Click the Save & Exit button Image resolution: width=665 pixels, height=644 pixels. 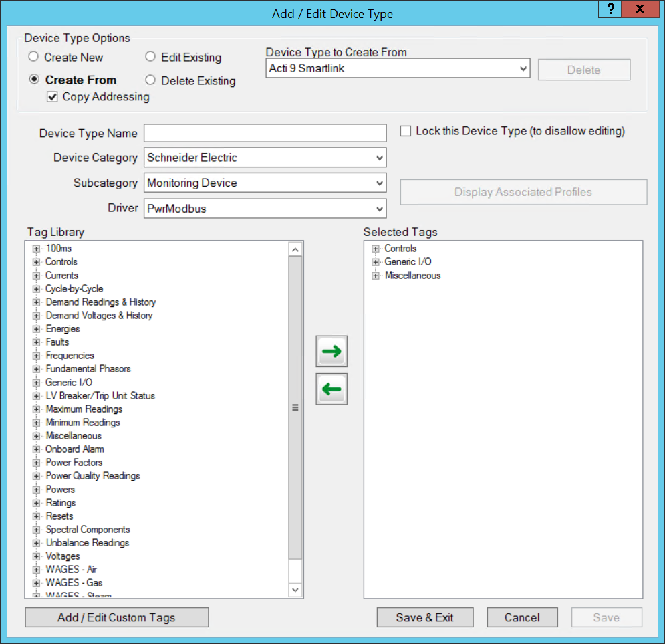pyautogui.click(x=425, y=617)
